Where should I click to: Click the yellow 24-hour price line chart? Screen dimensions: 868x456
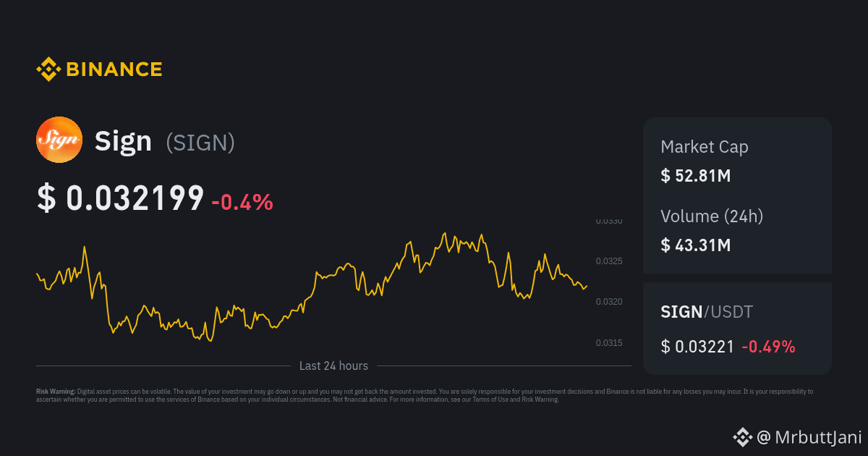pos(312,287)
